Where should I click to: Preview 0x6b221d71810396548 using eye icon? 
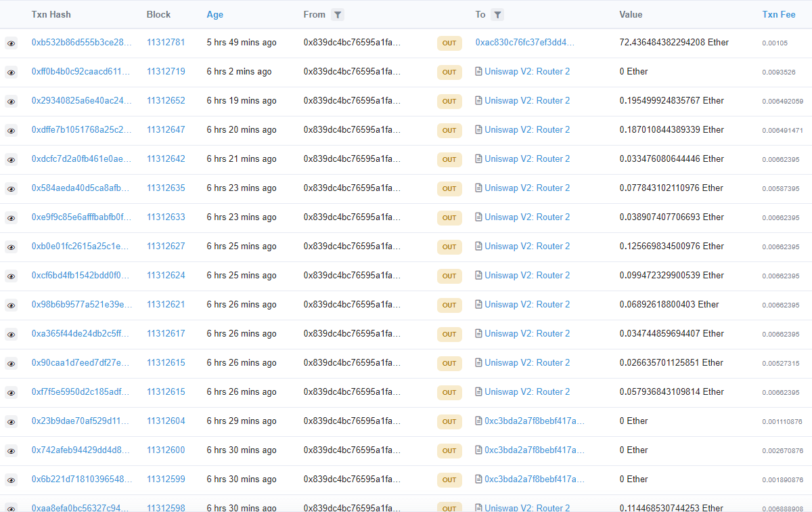click(11, 480)
